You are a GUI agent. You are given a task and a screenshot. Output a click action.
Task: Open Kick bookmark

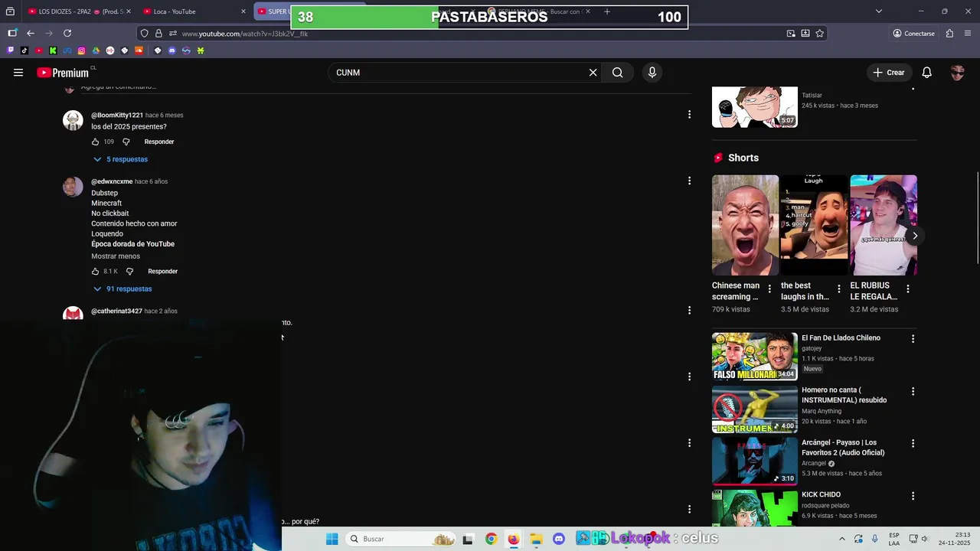[53, 51]
